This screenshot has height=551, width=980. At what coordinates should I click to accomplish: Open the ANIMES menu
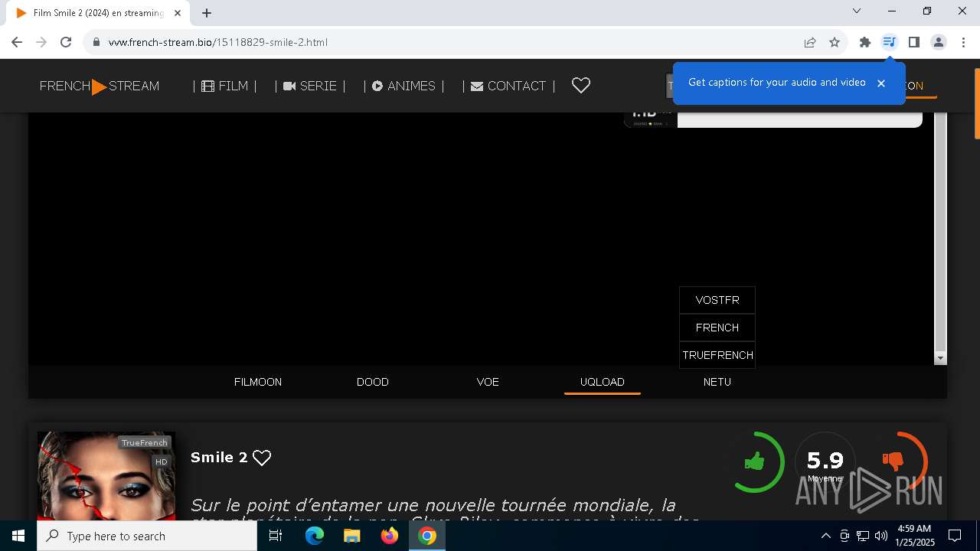click(x=404, y=86)
